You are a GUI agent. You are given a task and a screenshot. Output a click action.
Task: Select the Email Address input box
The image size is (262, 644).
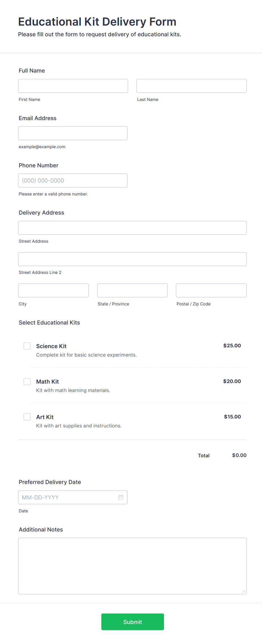point(73,133)
